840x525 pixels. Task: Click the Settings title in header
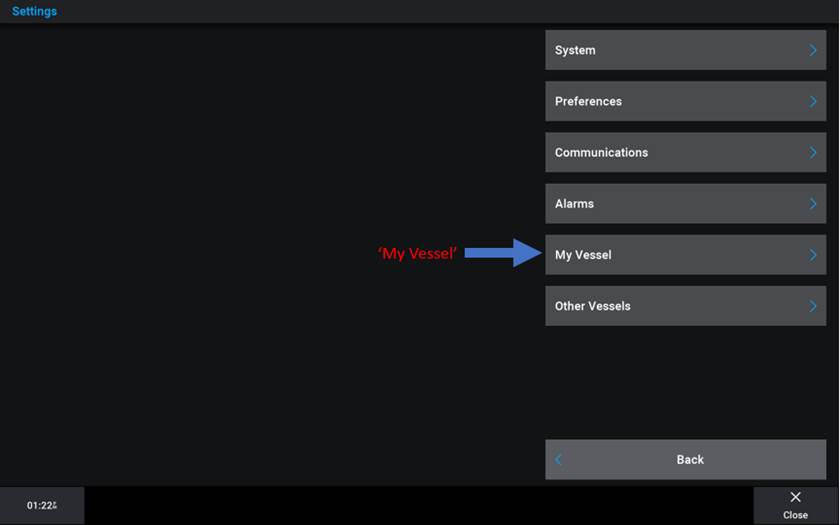coord(34,11)
